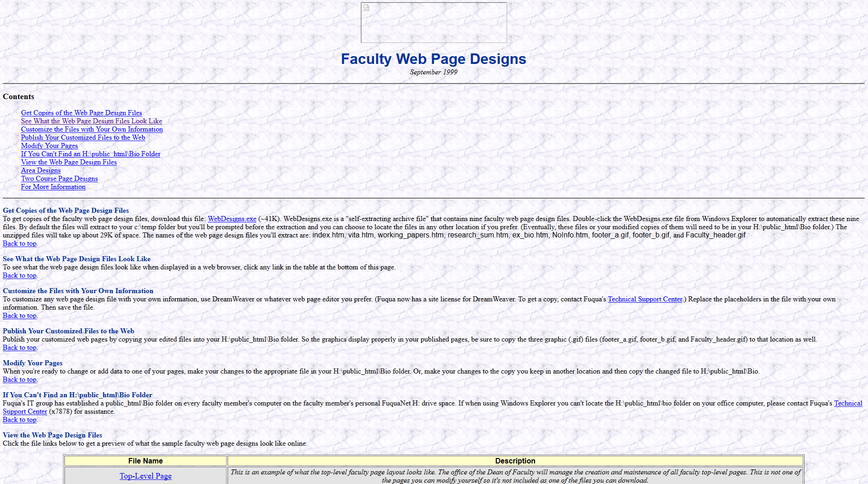Click 'Back to top' under Publish section
This screenshot has width=868, height=484.
(x=20, y=347)
